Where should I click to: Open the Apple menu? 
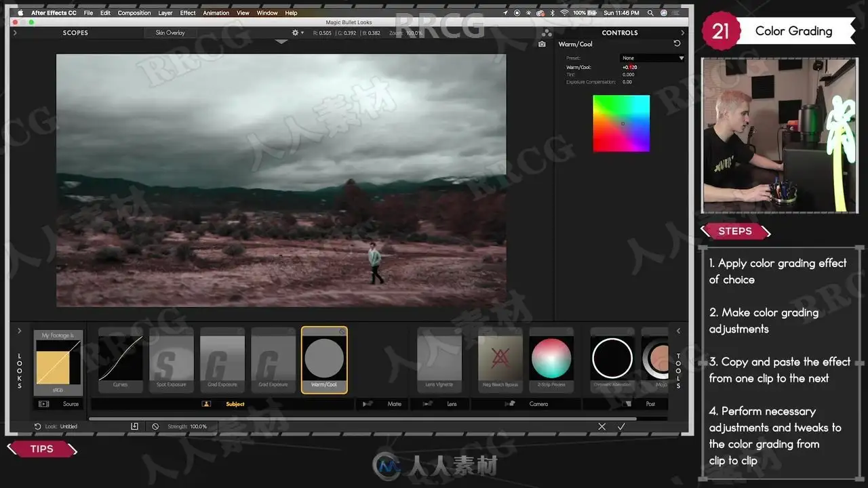[x=20, y=13]
